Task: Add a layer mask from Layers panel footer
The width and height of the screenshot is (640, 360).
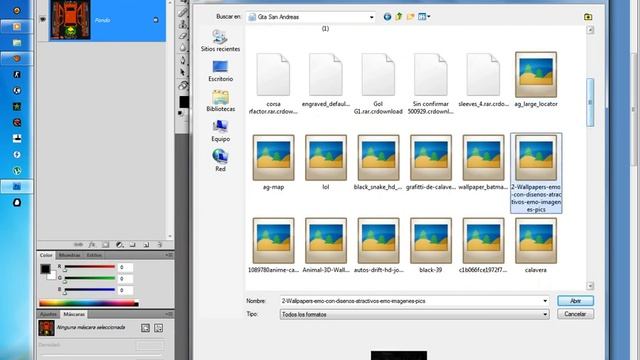Action: (x=106, y=244)
